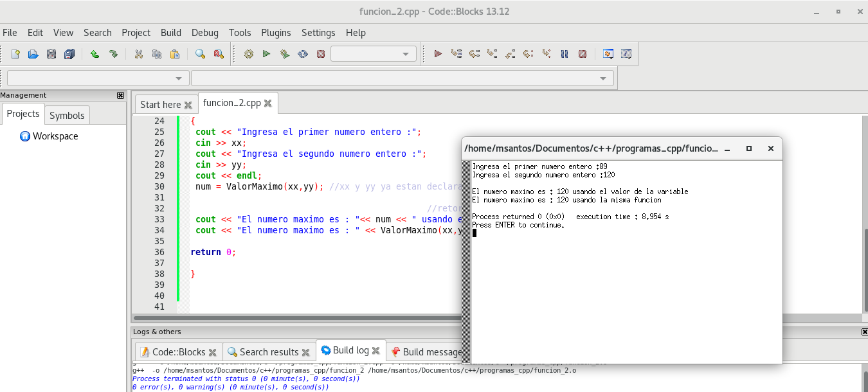
Task: Open the build target dropdown
Action: 374,54
